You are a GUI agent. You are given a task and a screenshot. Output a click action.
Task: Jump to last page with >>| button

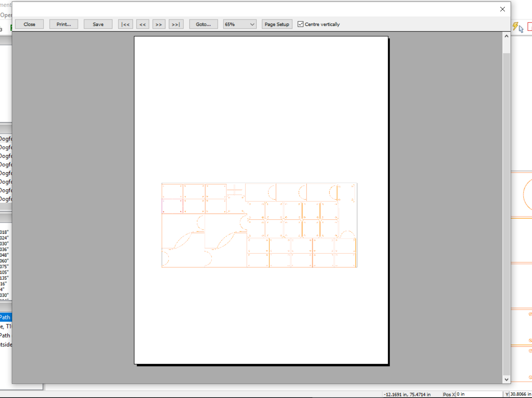pyautogui.click(x=176, y=24)
